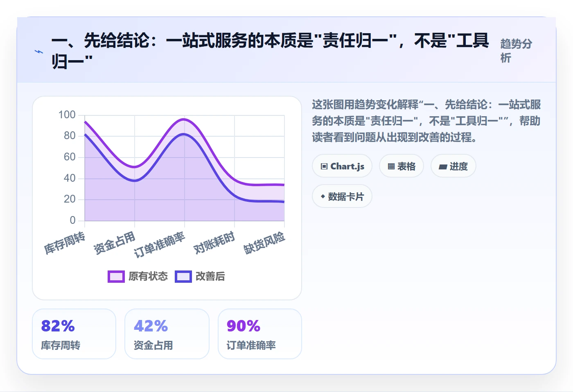Click the description paragraph beginning 这张图用趋势变化

point(426,121)
